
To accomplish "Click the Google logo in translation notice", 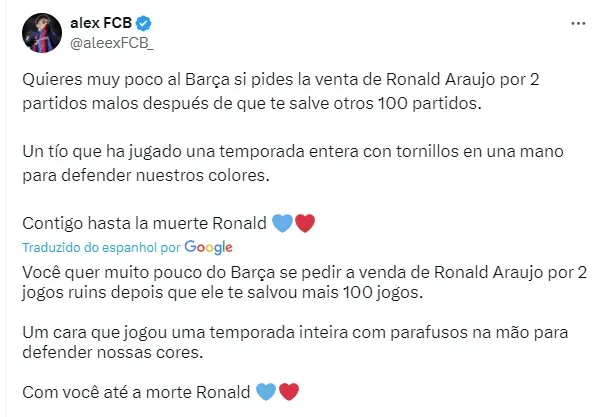I will (x=209, y=248).
